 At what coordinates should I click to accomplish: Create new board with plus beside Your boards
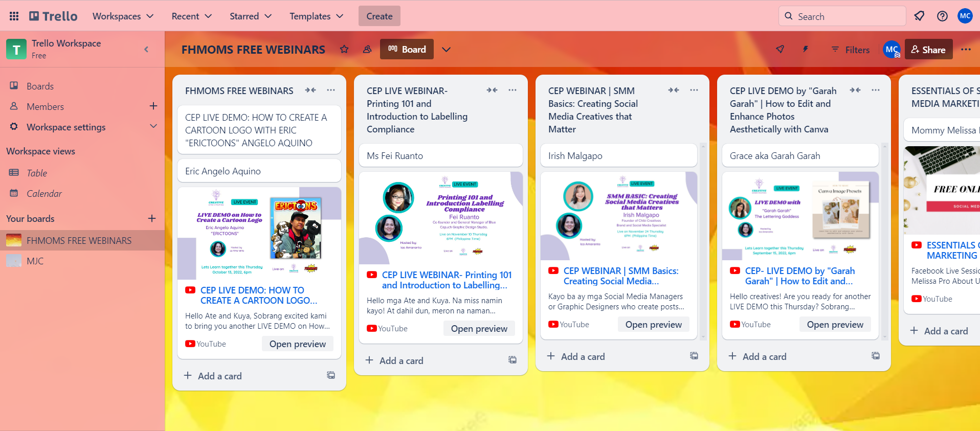coord(152,218)
